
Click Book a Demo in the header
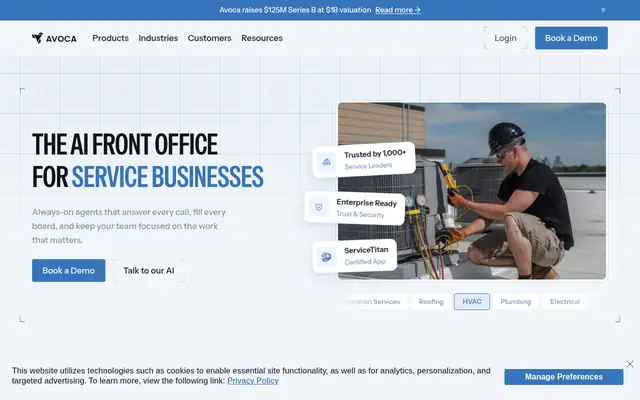(x=571, y=38)
